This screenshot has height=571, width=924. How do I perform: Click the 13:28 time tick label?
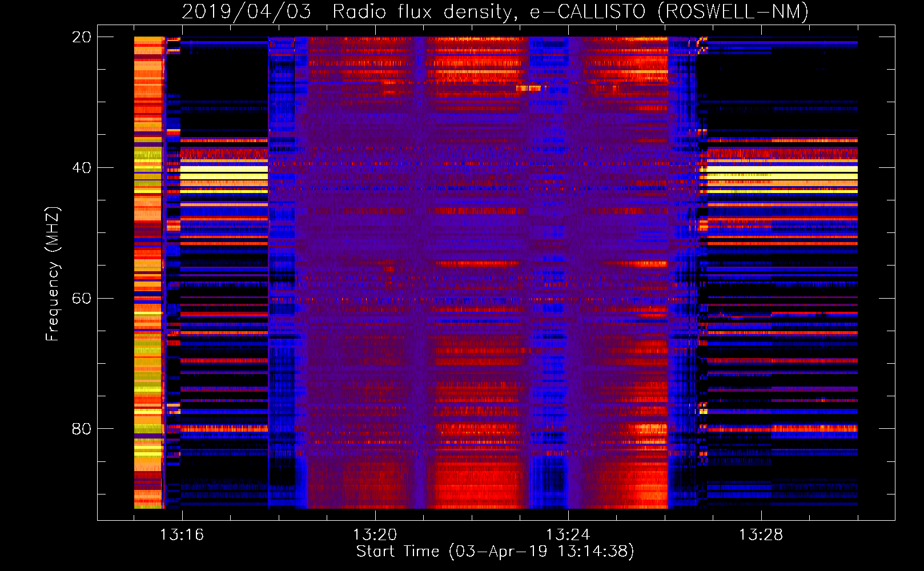(x=761, y=535)
